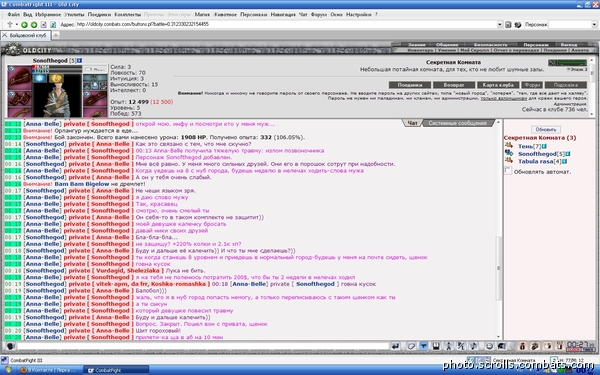Click the third orange-background icon in bottom toolbar
Viewport: 600px width, 375px height.
click(x=548, y=346)
